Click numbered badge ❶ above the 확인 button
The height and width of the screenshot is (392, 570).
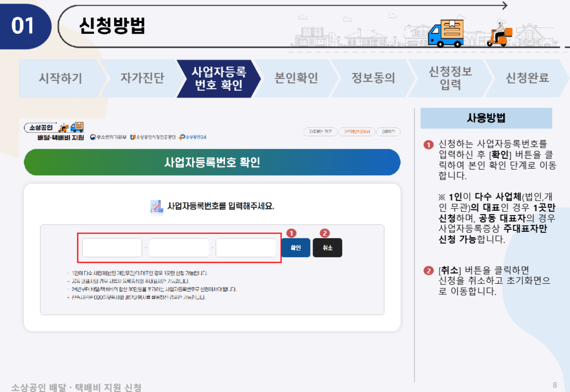coord(292,233)
